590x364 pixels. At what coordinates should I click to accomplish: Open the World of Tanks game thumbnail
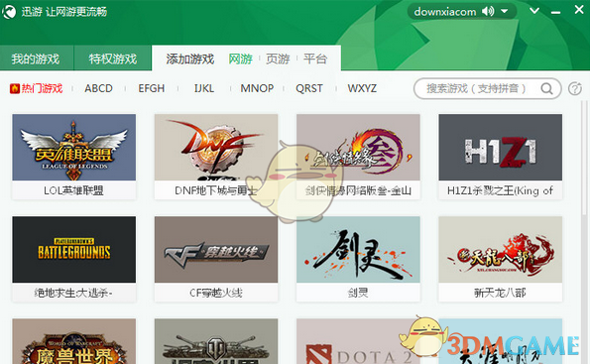(x=216, y=341)
